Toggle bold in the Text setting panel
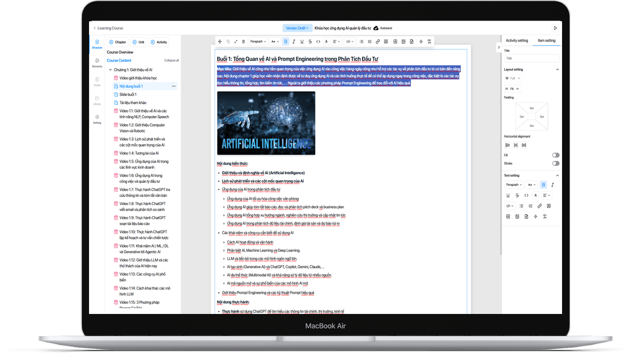Screen dimensions: 644x357 coord(543,185)
